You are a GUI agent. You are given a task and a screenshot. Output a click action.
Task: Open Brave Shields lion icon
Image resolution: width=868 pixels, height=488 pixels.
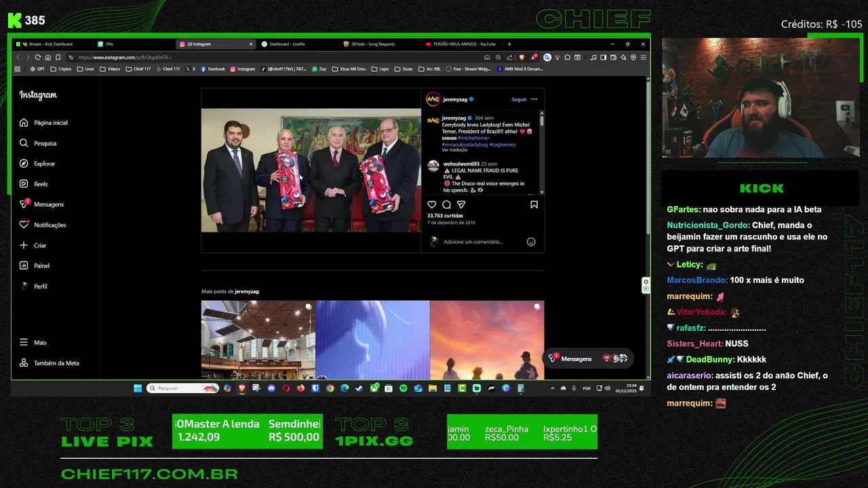(x=521, y=58)
